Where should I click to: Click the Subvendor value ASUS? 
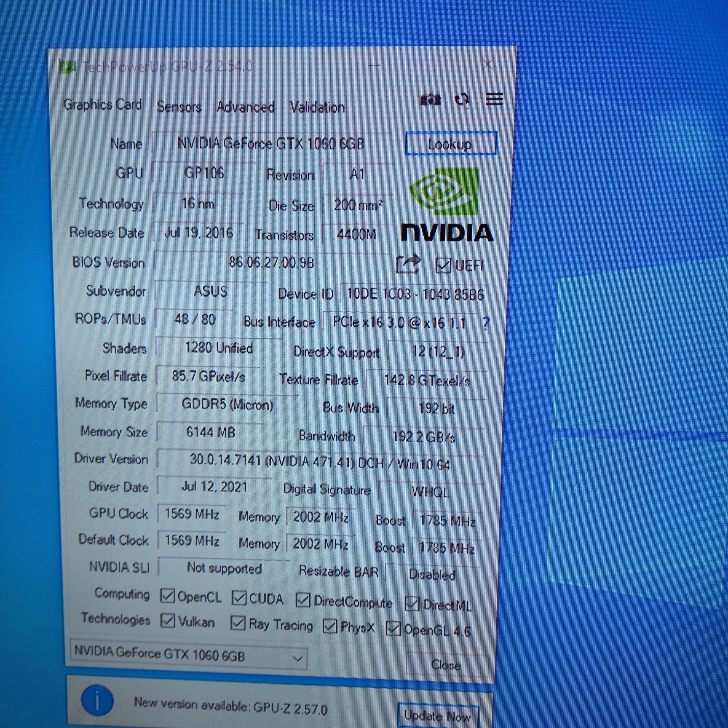point(211,292)
